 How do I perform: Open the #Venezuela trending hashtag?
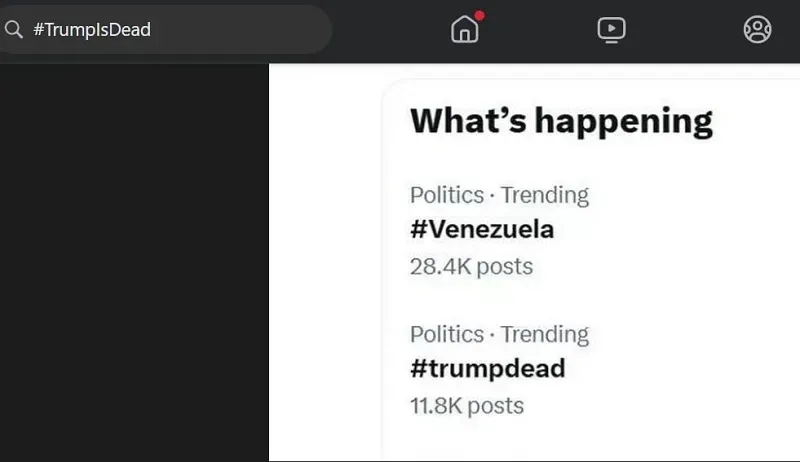click(482, 229)
